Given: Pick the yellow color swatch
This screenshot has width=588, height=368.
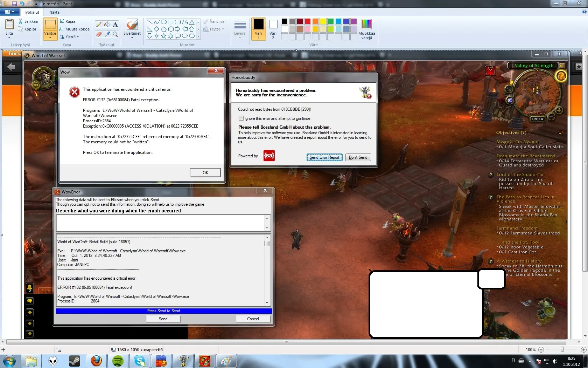Looking at the screenshot, I should click(323, 21).
